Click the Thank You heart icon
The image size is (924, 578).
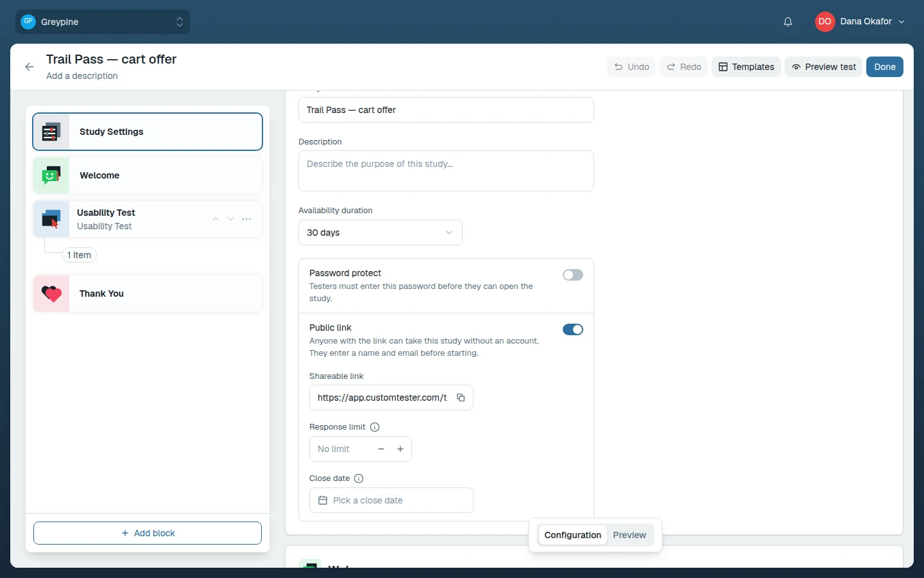(51, 293)
